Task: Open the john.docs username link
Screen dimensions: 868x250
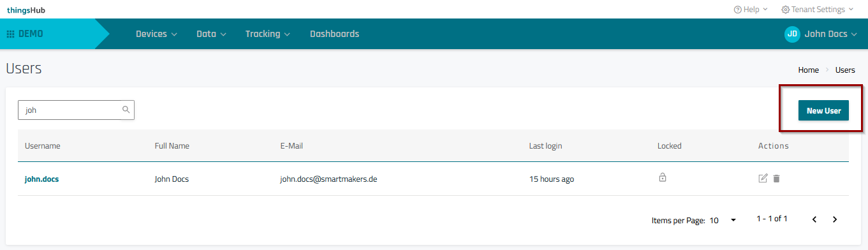Action: pyautogui.click(x=41, y=179)
